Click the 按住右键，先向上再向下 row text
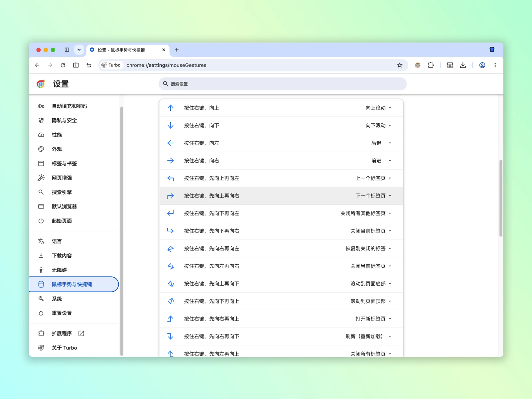Screen dimensions: 532x399 coord(211,284)
